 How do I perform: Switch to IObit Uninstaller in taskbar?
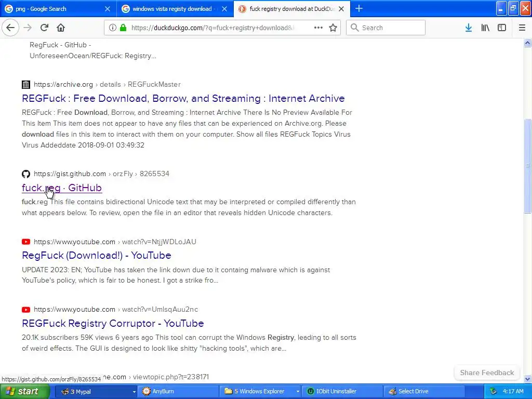342,391
